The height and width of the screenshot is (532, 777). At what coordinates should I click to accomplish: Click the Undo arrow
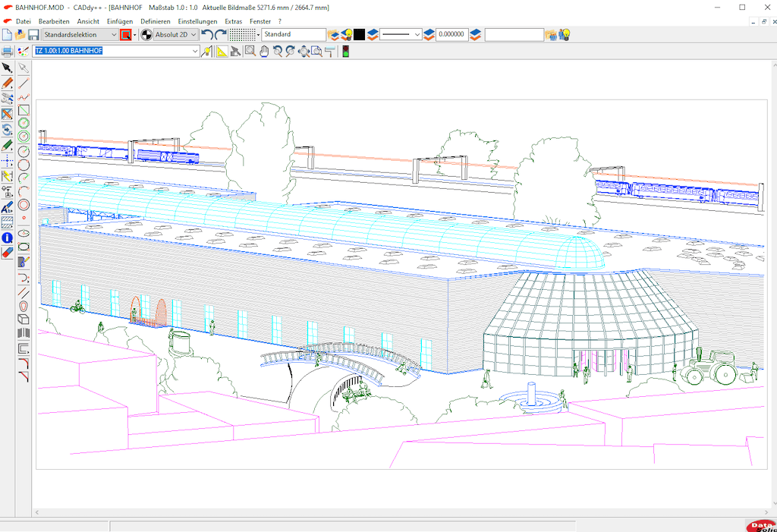tap(207, 35)
